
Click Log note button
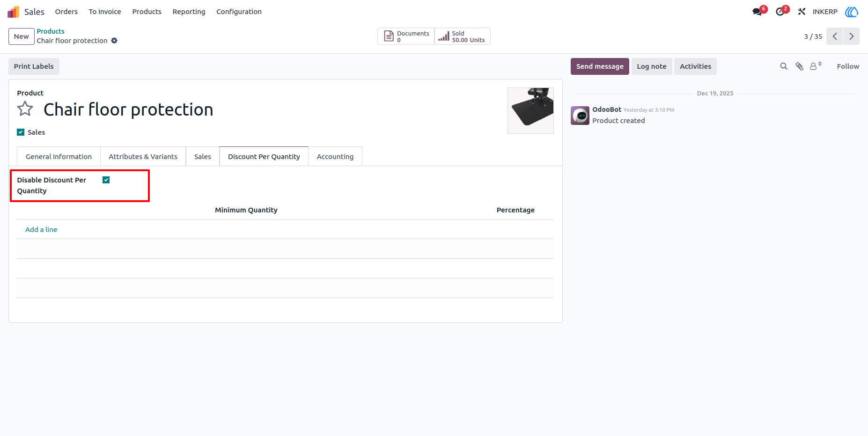click(x=652, y=66)
